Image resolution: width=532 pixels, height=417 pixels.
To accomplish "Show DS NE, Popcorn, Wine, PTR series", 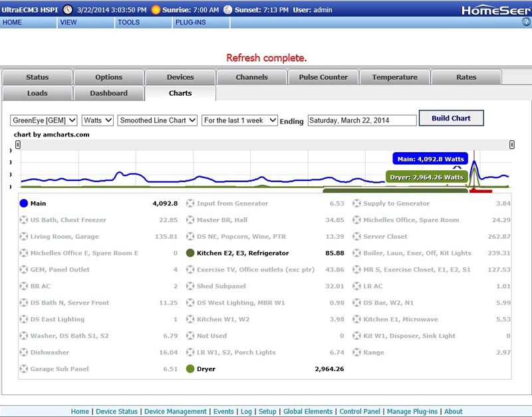I will [x=190, y=237].
